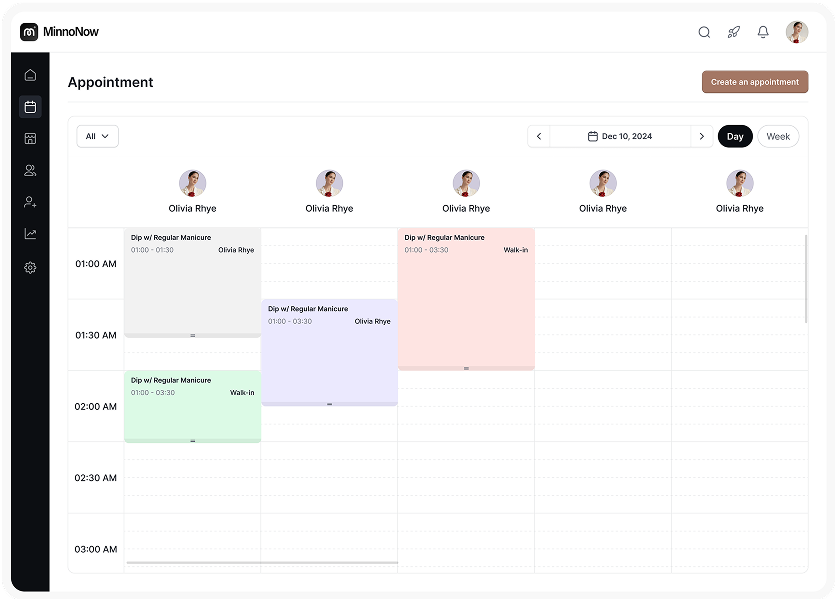Open the customers icon in sidebar
Screen dimensions: 835x599
click(x=30, y=171)
